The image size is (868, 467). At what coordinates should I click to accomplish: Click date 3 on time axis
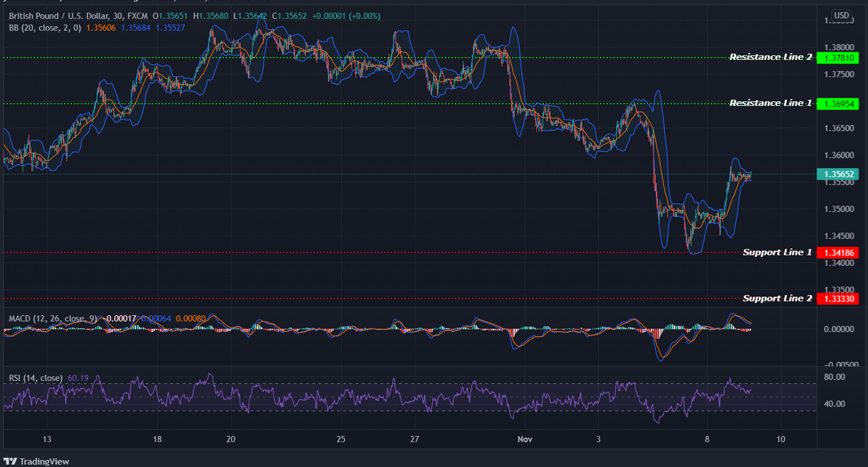click(x=598, y=439)
